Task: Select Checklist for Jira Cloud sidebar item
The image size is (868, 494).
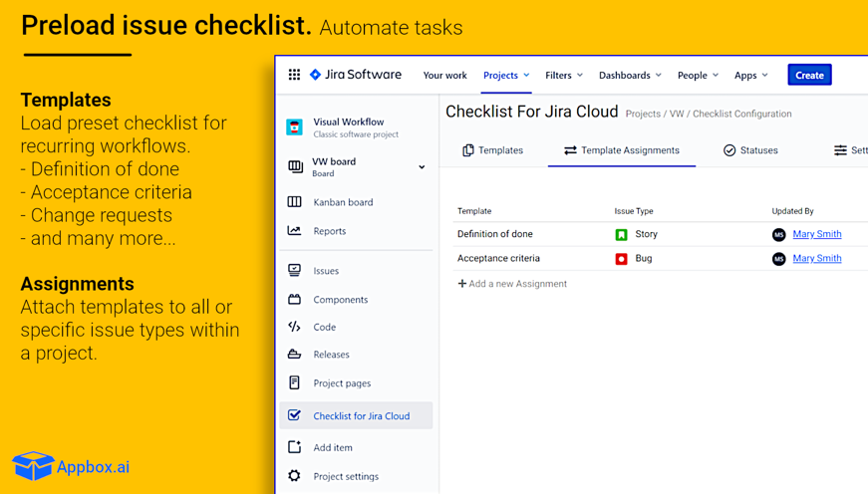Action: [x=361, y=416]
